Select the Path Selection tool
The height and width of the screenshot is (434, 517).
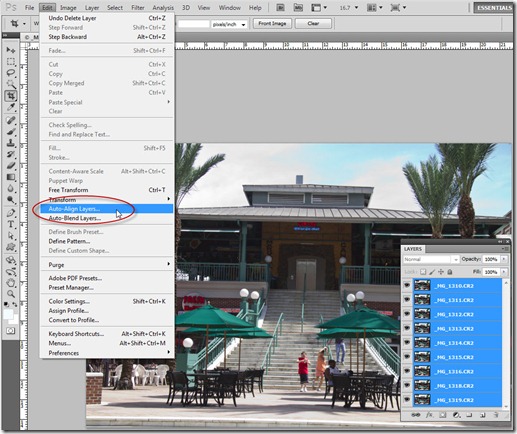pos(11,236)
